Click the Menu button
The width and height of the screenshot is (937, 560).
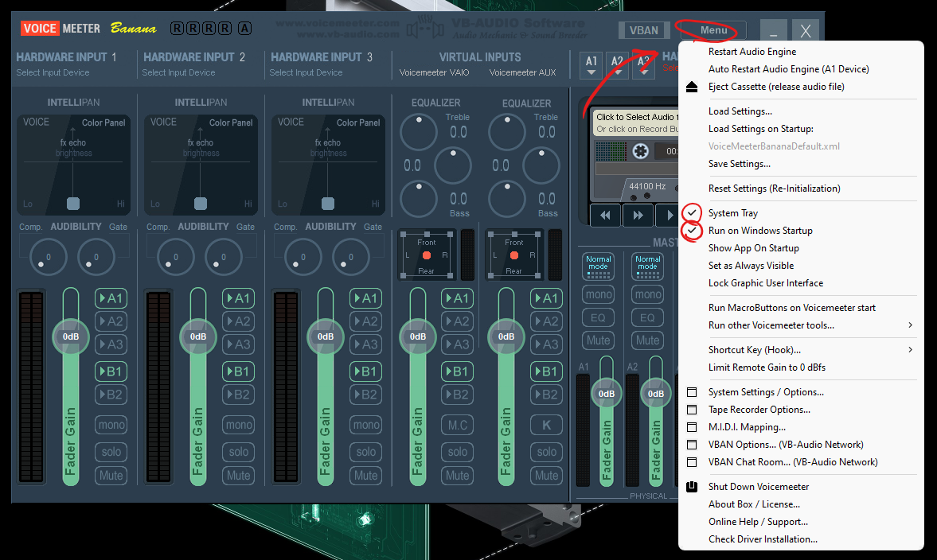[x=713, y=30]
